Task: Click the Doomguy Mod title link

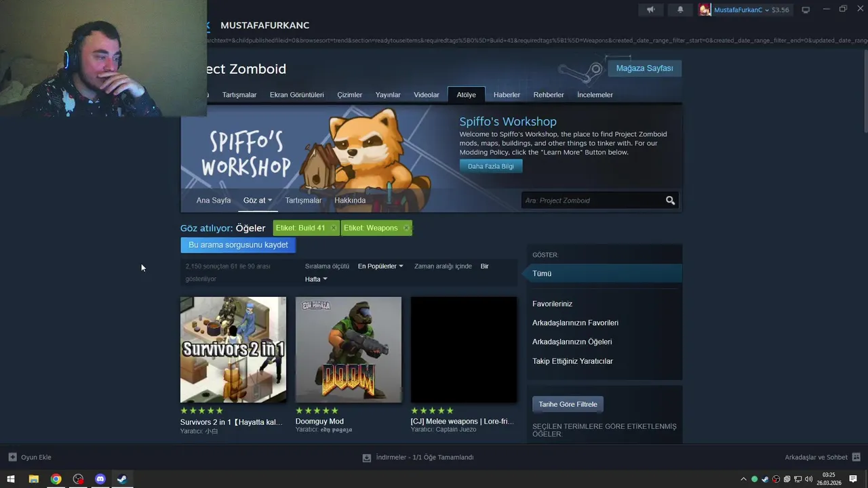Action: point(319,422)
